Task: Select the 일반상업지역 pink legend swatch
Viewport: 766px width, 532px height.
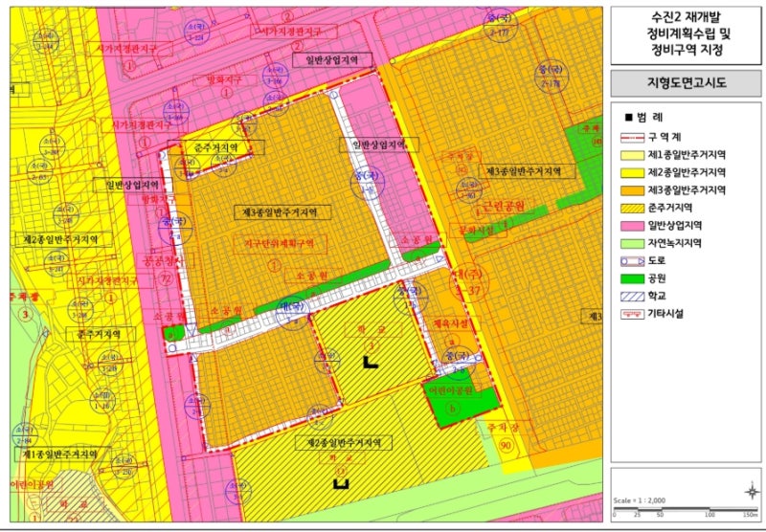Action: point(632,226)
